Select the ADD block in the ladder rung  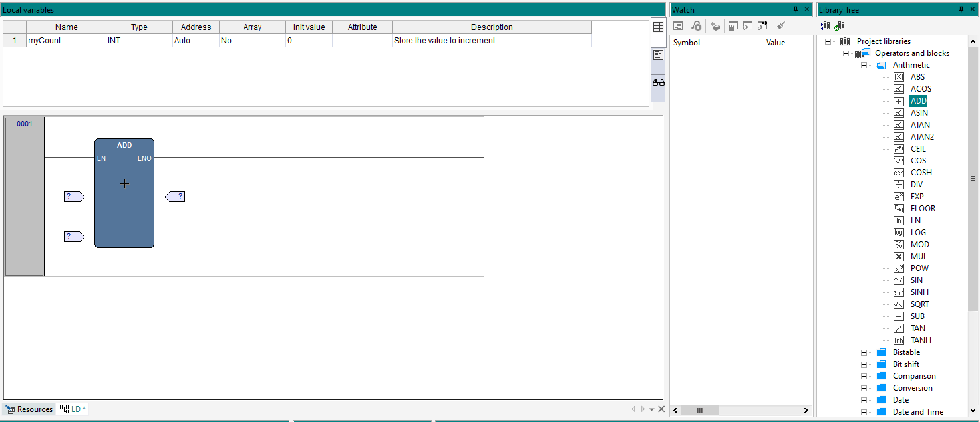(124, 193)
